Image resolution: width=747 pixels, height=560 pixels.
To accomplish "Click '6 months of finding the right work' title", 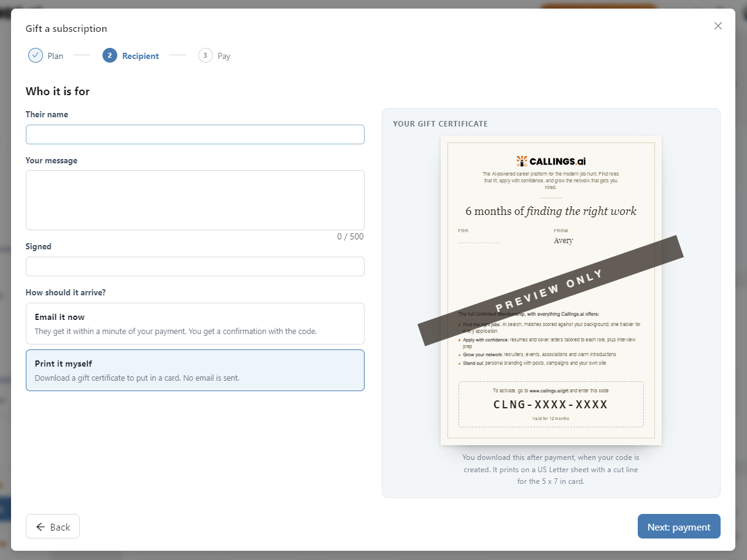I will (551, 211).
